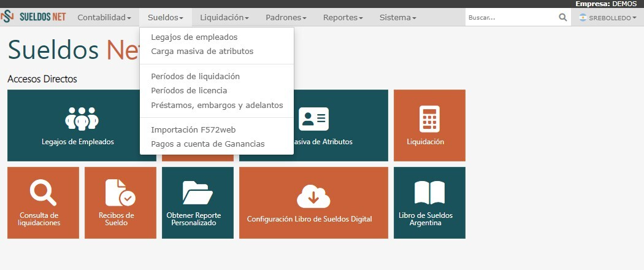Click the people icon on Legajos de Empleados
The height and width of the screenshot is (270, 644).
pyautogui.click(x=82, y=119)
